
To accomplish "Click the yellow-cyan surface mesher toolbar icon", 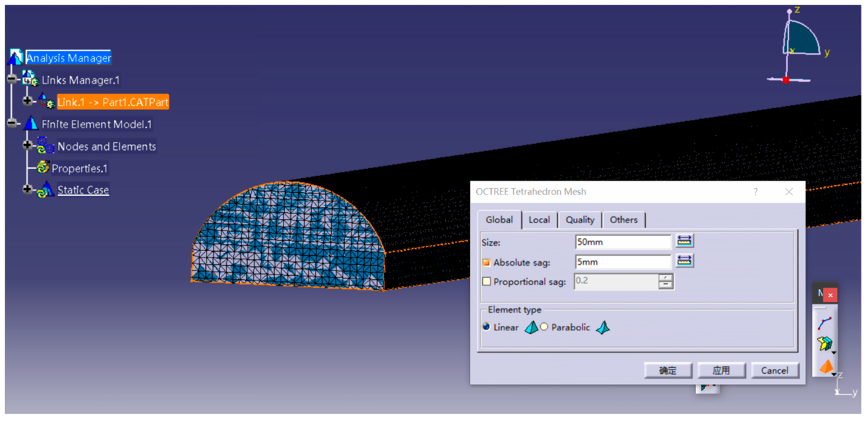I will pyautogui.click(x=825, y=344).
